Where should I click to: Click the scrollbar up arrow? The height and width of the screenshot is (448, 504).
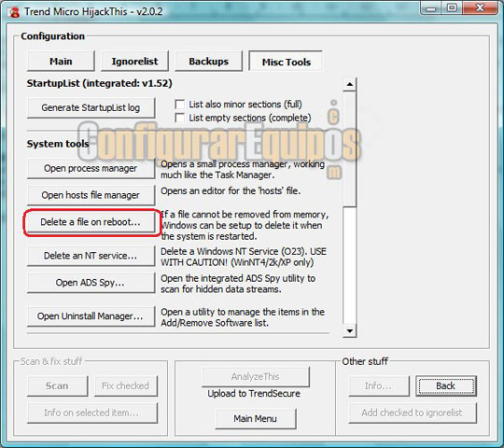click(x=350, y=85)
